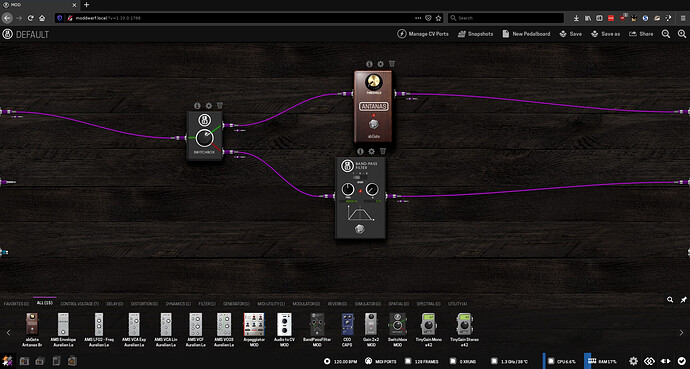Open settings gear of abGate Antanas pedal
This screenshot has height=369, width=690.
point(380,64)
